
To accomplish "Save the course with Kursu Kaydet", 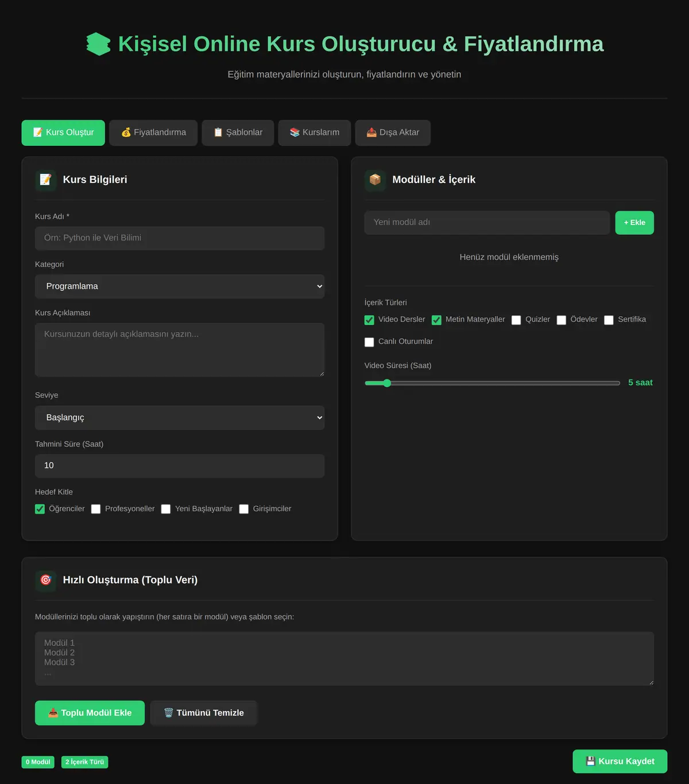I will click(620, 762).
